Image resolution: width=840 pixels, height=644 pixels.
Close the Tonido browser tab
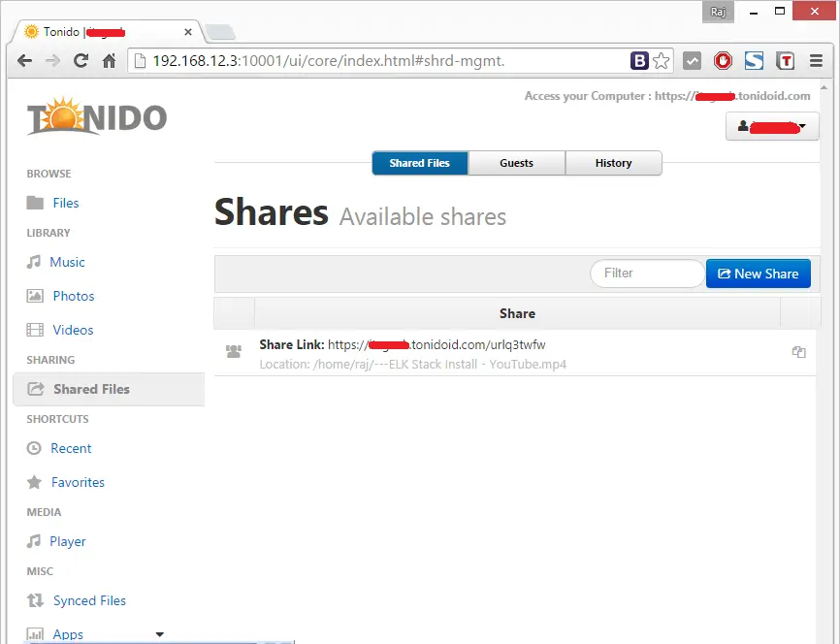point(188,32)
